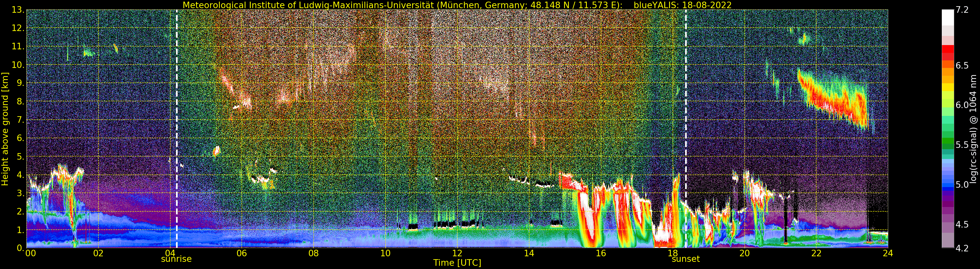Click the time axis tick label 00
980x269 pixels.
tap(30, 253)
